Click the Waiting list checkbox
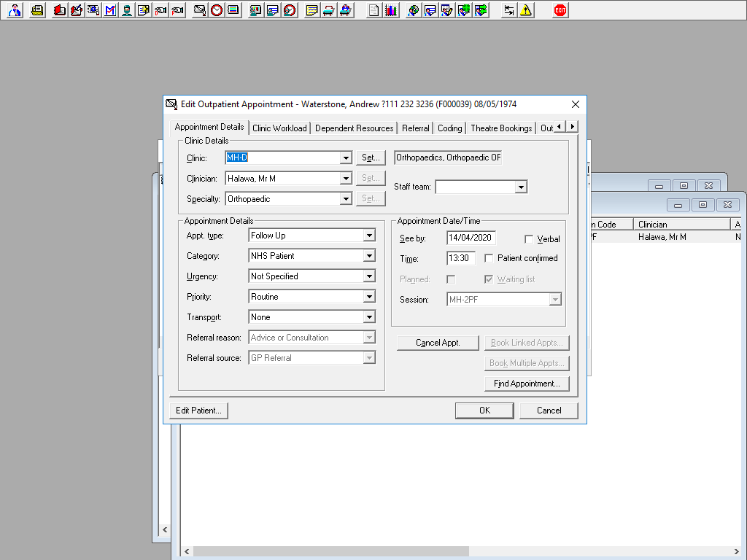Image resolution: width=747 pixels, height=560 pixels. coord(489,279)
